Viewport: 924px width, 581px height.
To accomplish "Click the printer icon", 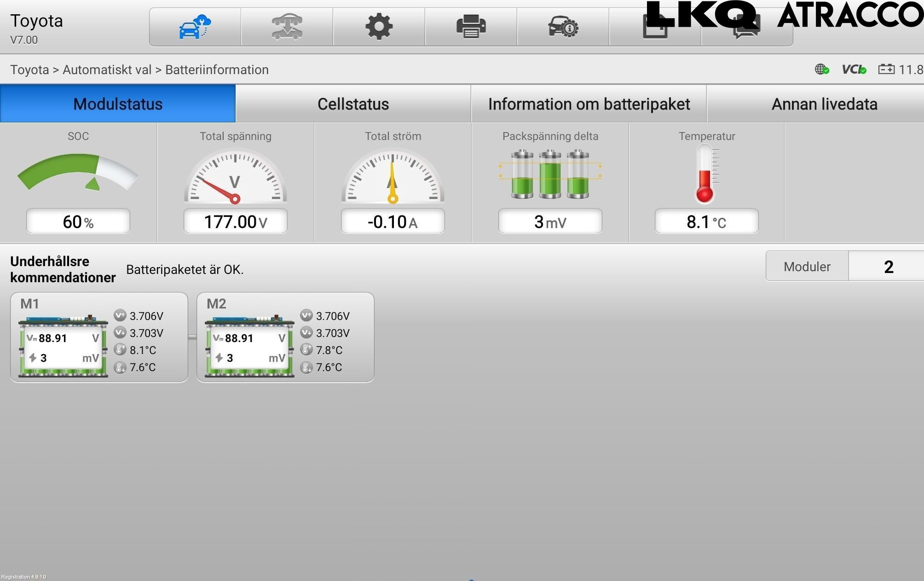I will pos(471,27).
